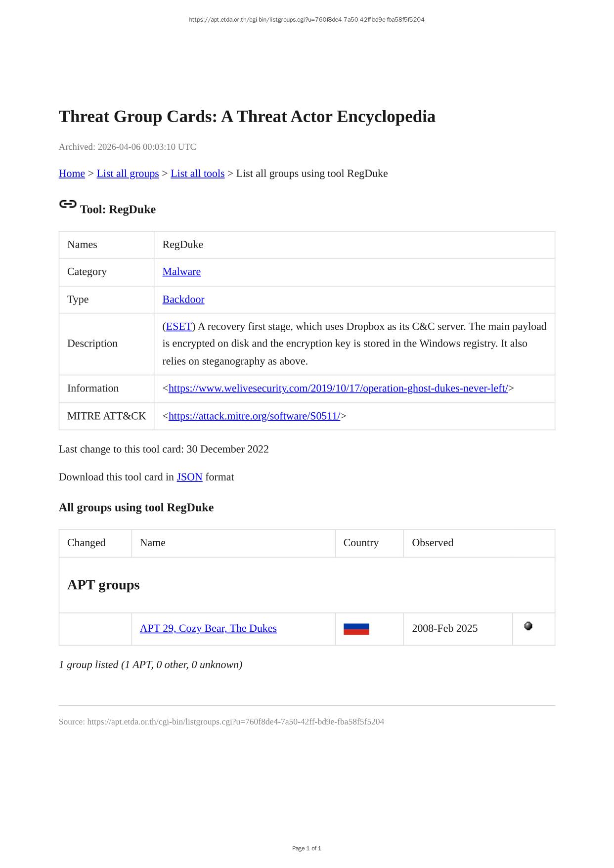Visit the welivesecurity operation ghost dukes URL
Image resolution: width=614 pixels, height=868 pixels.
(x=338, y=389)
